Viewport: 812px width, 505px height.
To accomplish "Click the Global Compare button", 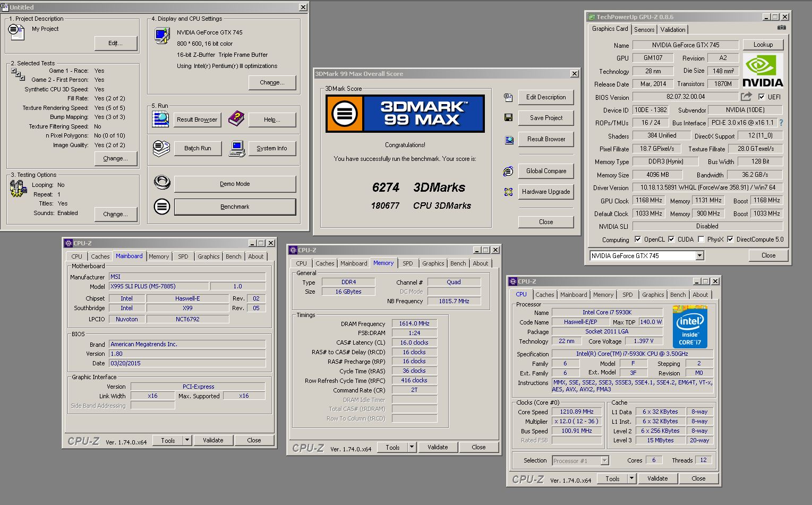I will pyautogui.click(x=546, y=171).
